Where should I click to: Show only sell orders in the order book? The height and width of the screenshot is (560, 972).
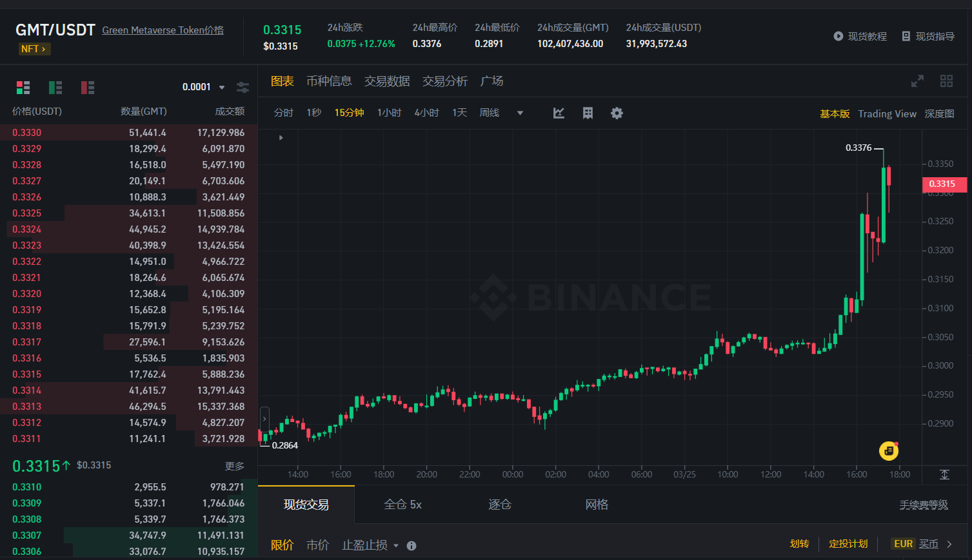pyautogui.click(x=87, y=87)
